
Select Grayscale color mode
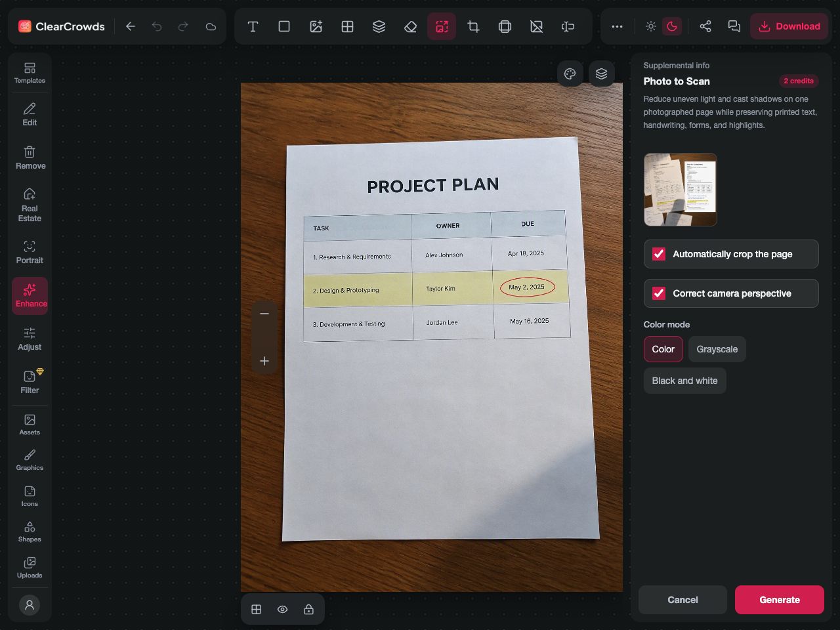[717, 349]
